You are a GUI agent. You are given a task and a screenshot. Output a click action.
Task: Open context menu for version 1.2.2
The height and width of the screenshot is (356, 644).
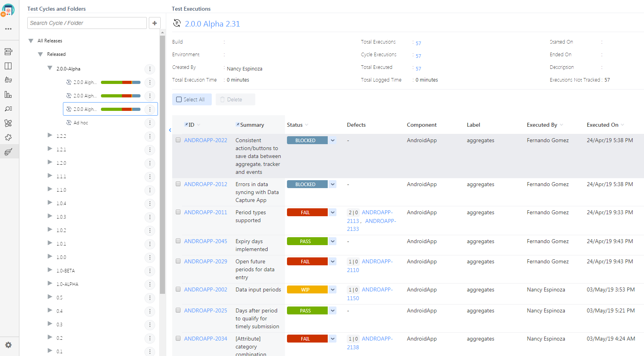[x=150, y=136]
